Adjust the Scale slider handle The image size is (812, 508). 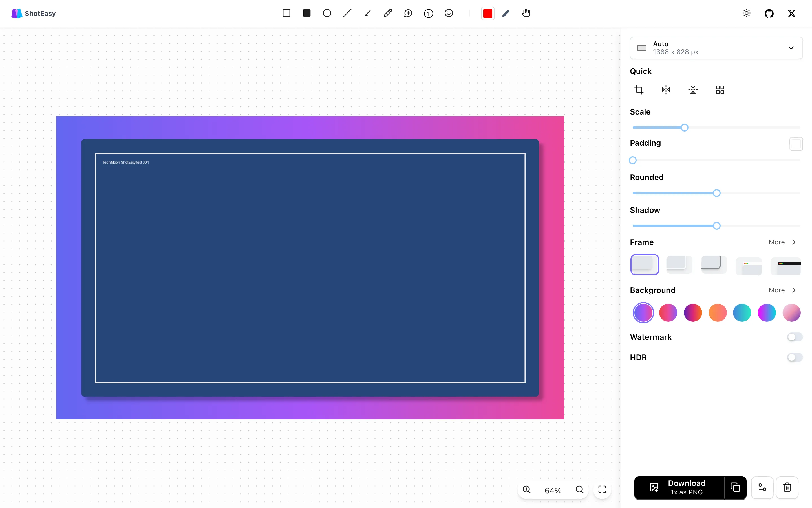tap(685, 128)
